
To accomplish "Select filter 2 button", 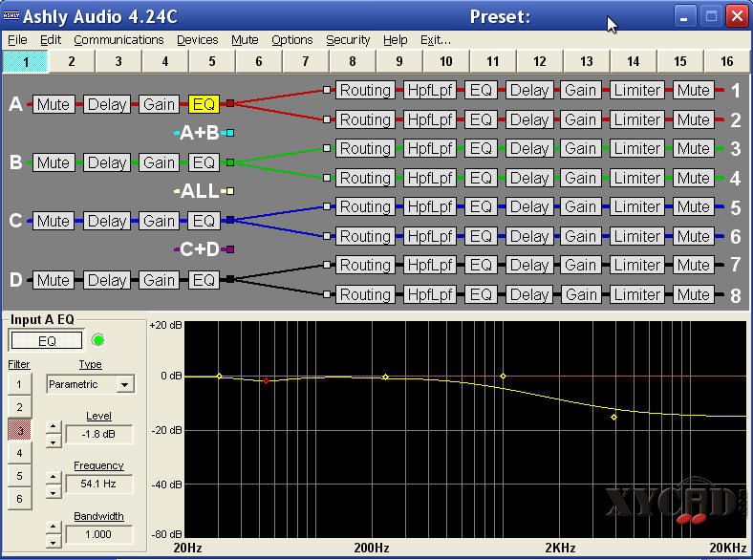I will tap(19, 407).
